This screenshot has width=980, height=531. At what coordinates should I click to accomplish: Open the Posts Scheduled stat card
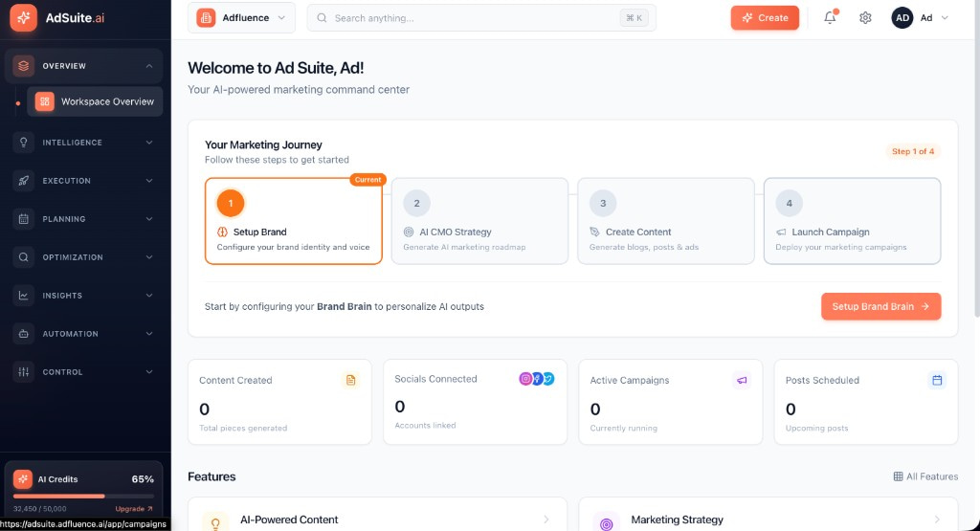pos(865,402)
